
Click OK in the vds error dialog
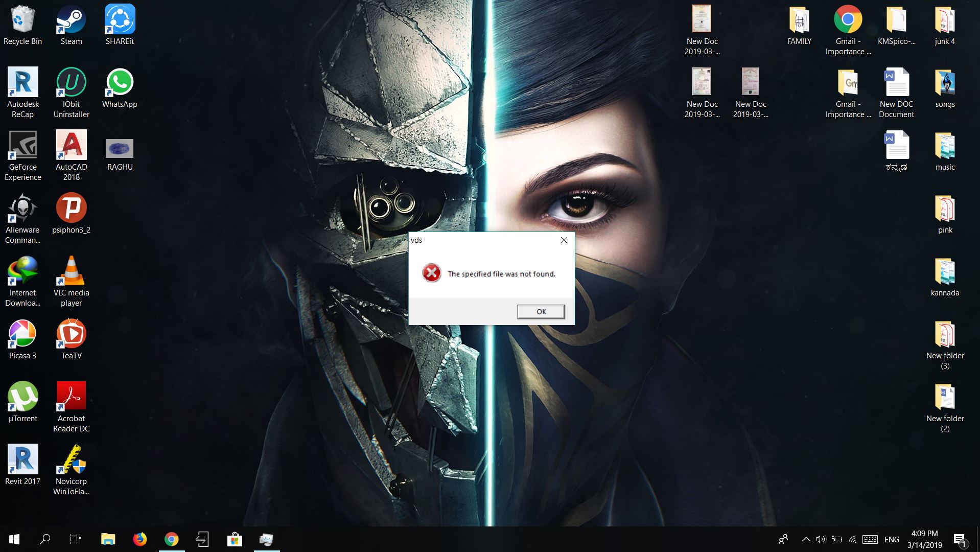click(x=541, y=311)
